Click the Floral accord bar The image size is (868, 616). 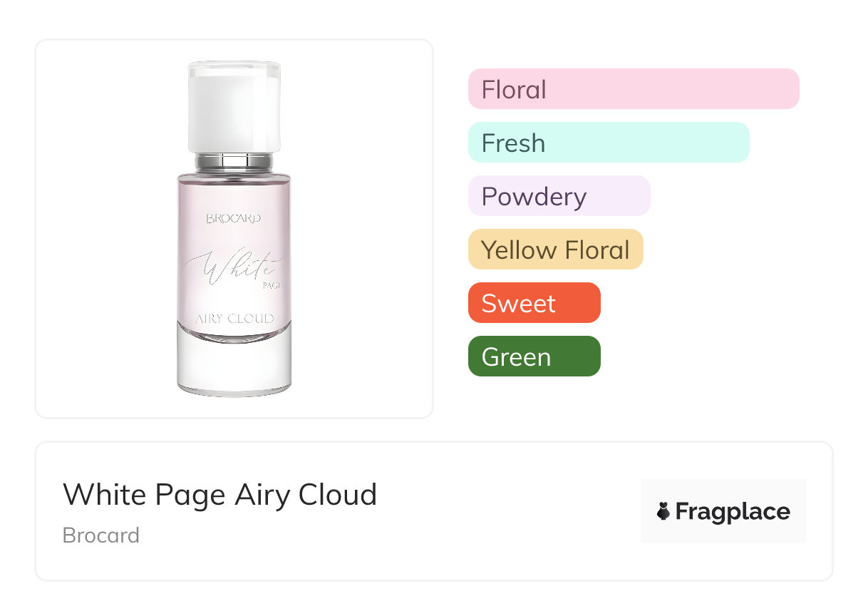point(633,89)
